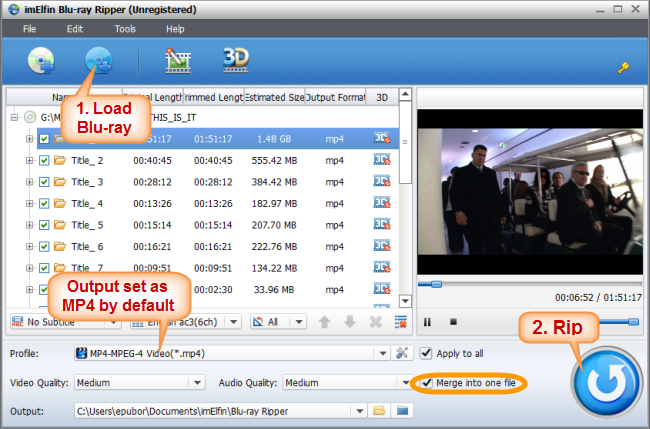The image size is (650, 429).
Task: Click the preview seek slider handle
Action: pyautogui.click(x=436, y=284)
